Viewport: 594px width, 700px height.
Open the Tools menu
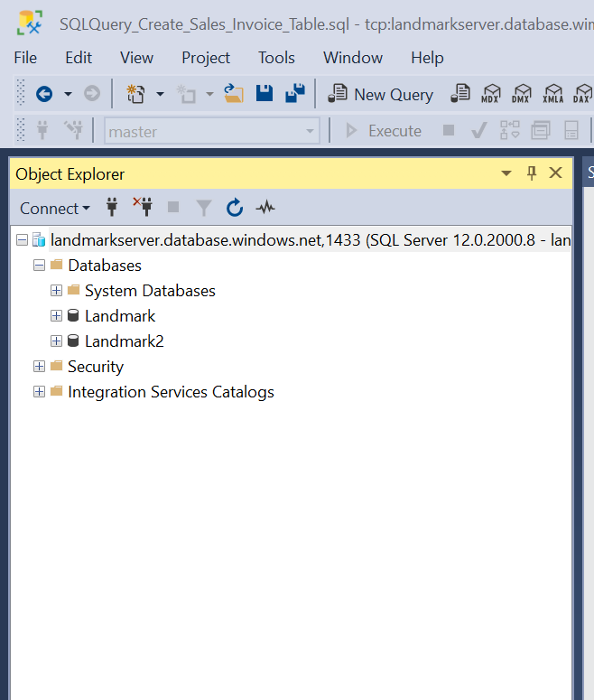(276, 58)
